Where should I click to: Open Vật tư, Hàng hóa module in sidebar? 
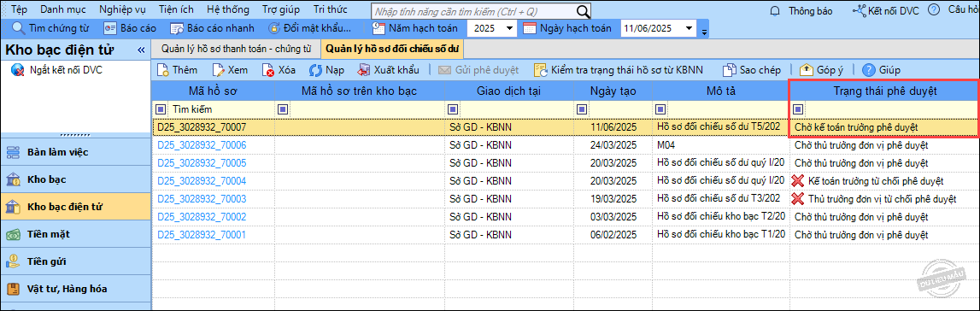tap(76, 289)
